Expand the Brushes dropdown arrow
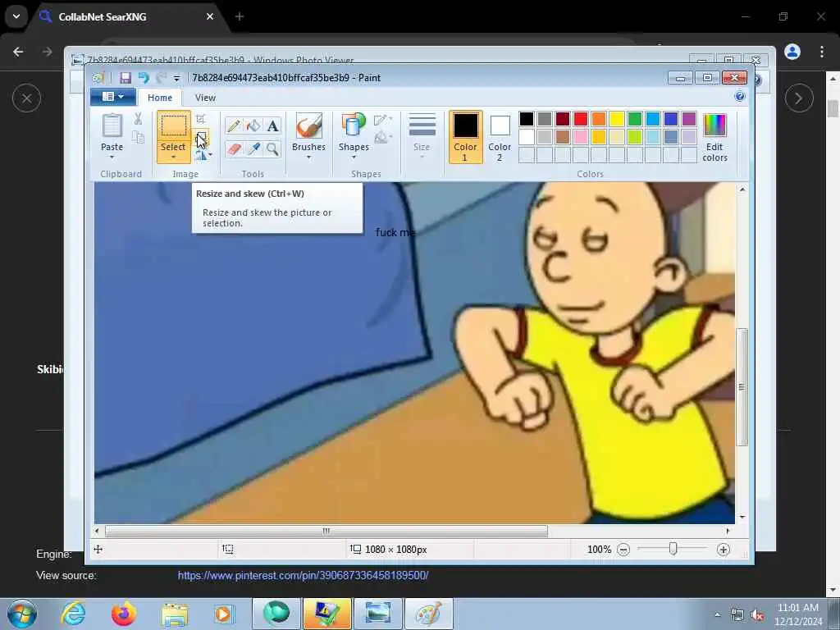840x630 pixels. (x=308, y=157)
